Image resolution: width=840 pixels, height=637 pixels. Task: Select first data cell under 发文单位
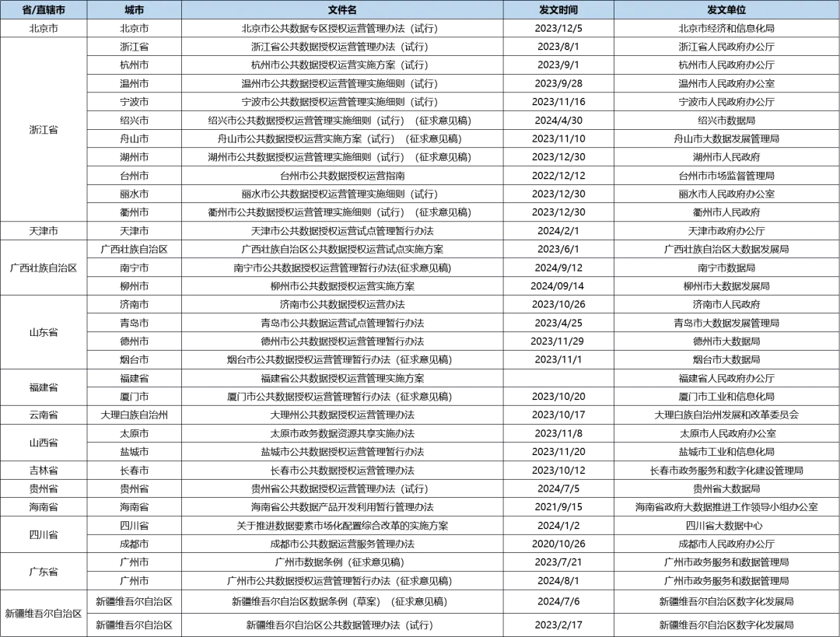(x=726, y=25)
